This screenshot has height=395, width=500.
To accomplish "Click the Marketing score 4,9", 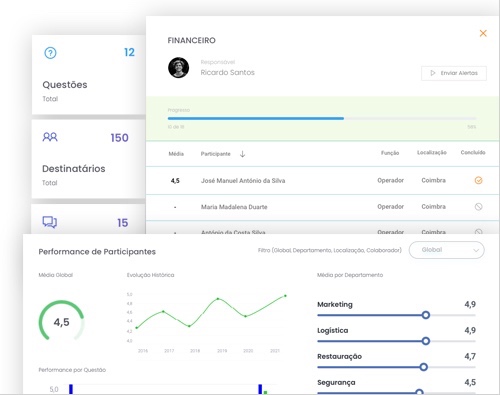I will point(470,304).
